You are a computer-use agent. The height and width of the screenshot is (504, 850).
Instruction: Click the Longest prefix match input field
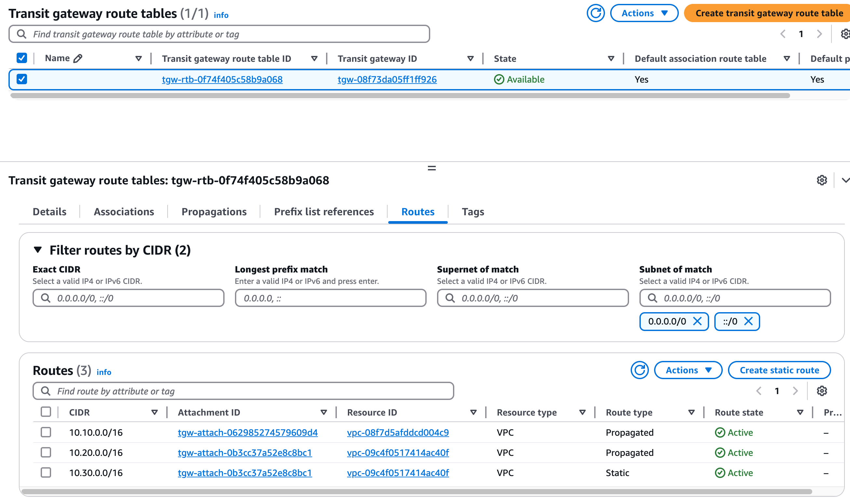pyautogui.click(x=330, y=298)
